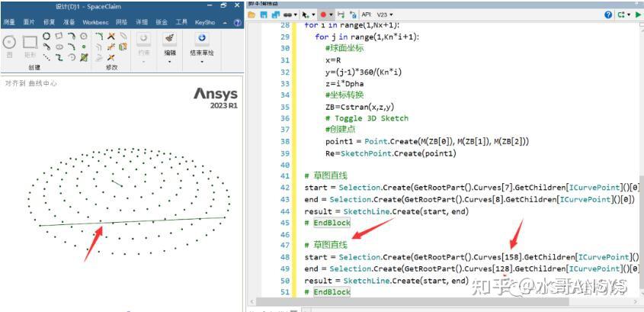Click the index mode icon beside record dropdown
Image resolution: width=644 pixels, height=312 pixels.
pyautogui.click(x=341, y=14)
